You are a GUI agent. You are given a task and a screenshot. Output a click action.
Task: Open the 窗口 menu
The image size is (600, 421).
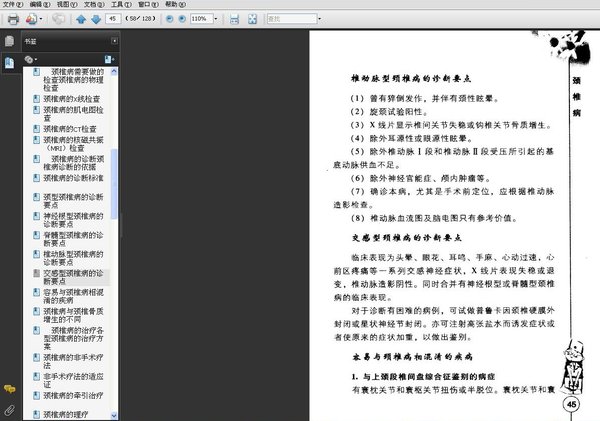(148, 4)
